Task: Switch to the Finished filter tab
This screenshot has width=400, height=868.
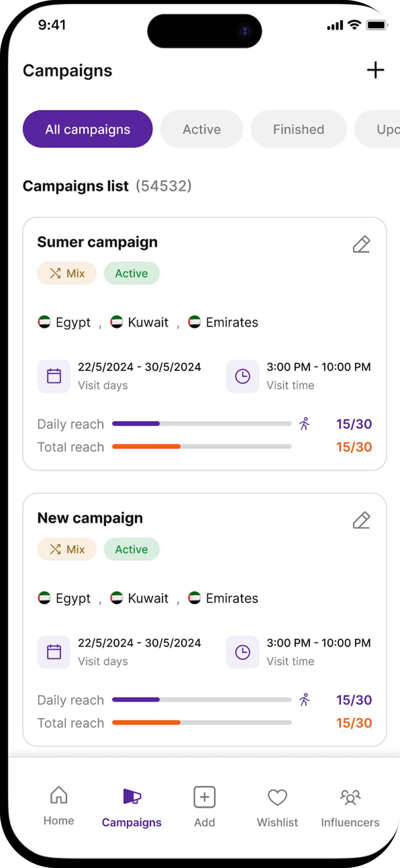Action: pyautogui.click(x=299, y=129)
